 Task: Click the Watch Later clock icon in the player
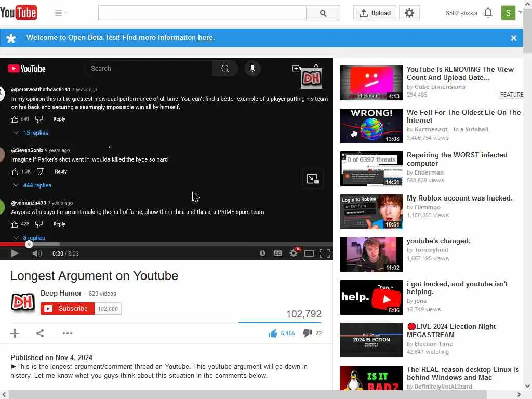click(262, 254)
